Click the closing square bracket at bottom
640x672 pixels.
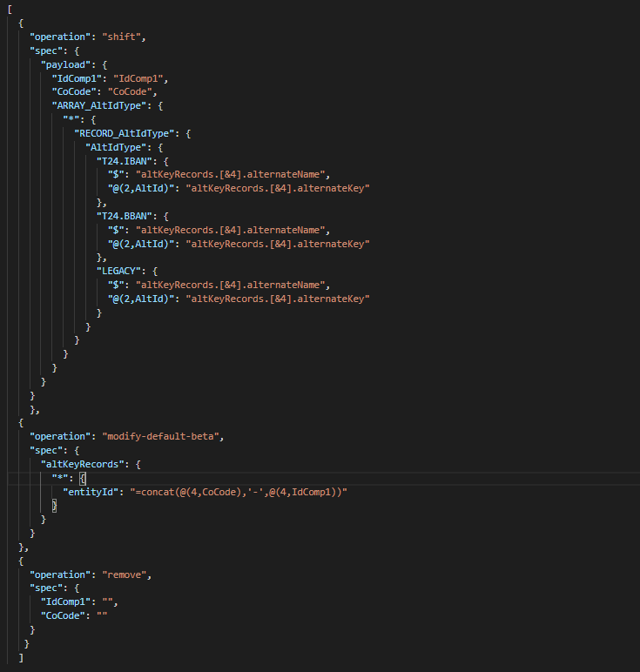(x=20, y=658)
